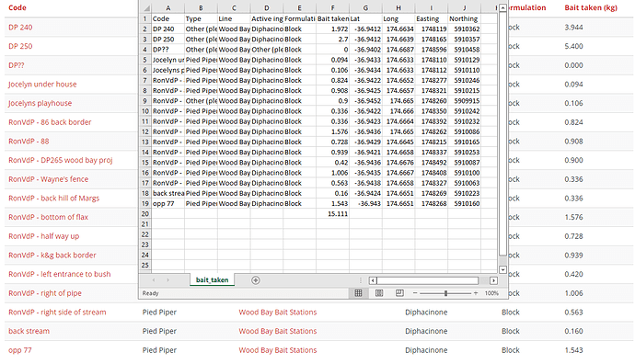
Task: Zoom out with minus button
Action: coord(415,293)
